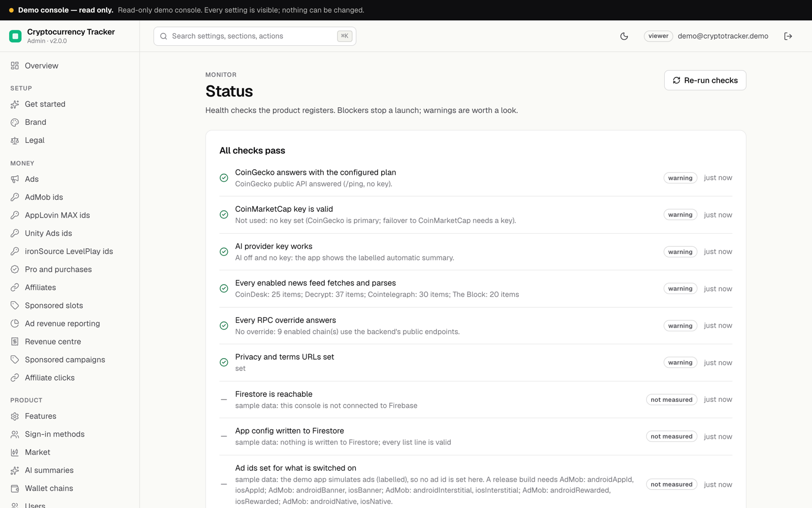Click the Revenue centre receipt icon
This screenshot has height=508, width=812.
tap(15, 341)
